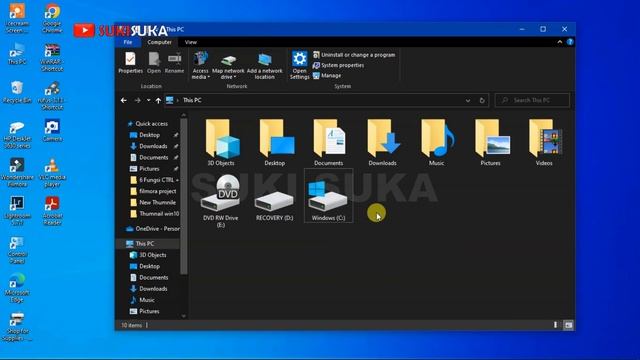
Task: Click the navigation pane scroll-up arrow
Action: (183, 116)
